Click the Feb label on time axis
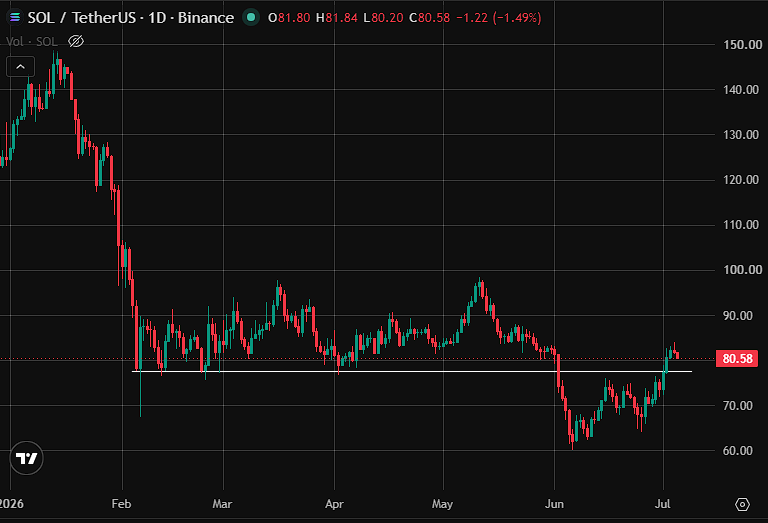This screenshot has width=768, height=523. click(x=121, y=504)
